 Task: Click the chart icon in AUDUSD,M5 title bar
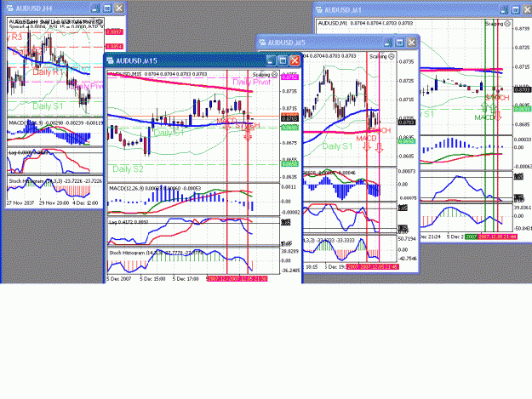[x=262, y=43]
